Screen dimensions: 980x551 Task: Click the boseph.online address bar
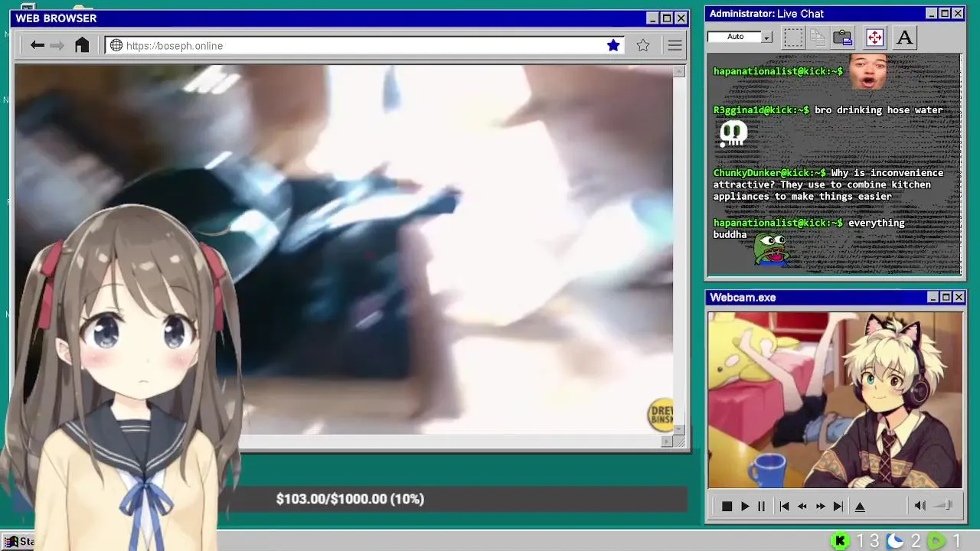pos(364,45)
